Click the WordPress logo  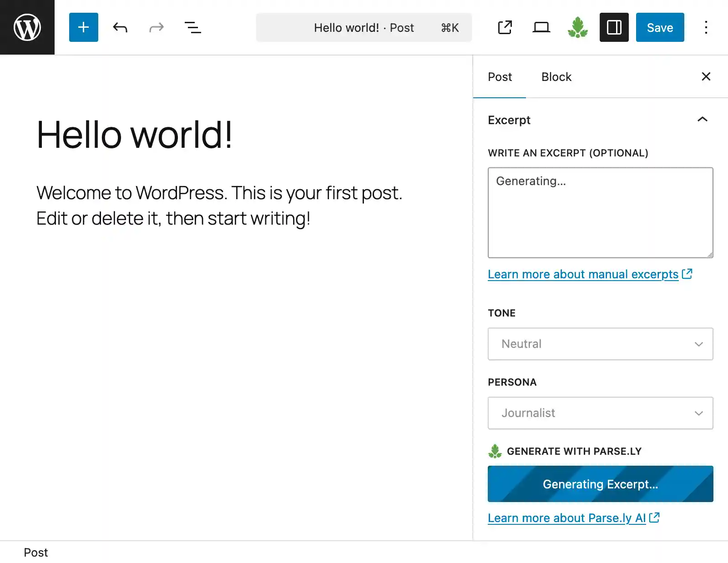coord(27,27)
